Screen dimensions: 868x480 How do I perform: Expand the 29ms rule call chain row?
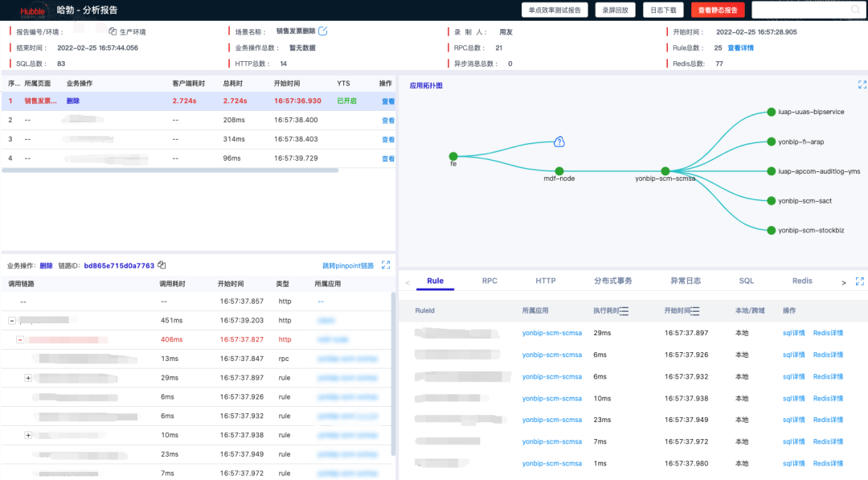pos(28,378)
